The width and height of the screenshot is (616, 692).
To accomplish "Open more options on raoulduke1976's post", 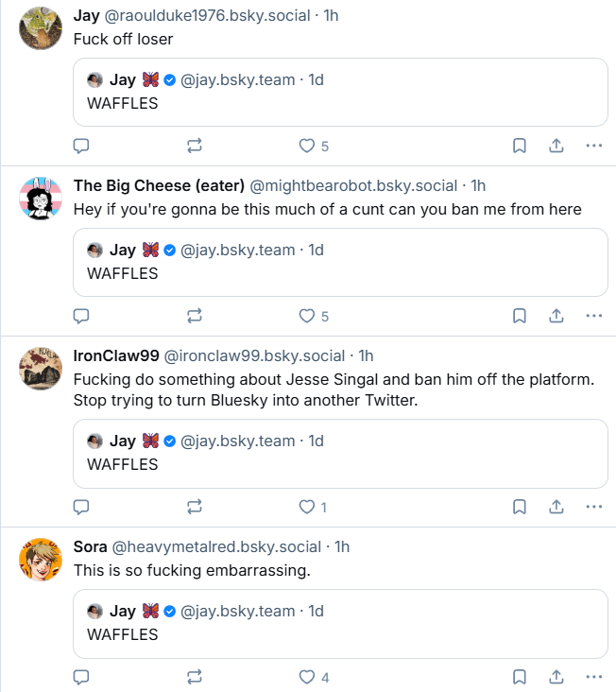I will pos(593,146).
